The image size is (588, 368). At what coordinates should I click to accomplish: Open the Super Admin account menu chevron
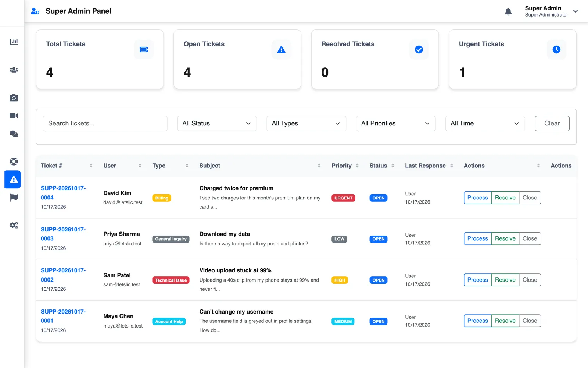(576, 11)
